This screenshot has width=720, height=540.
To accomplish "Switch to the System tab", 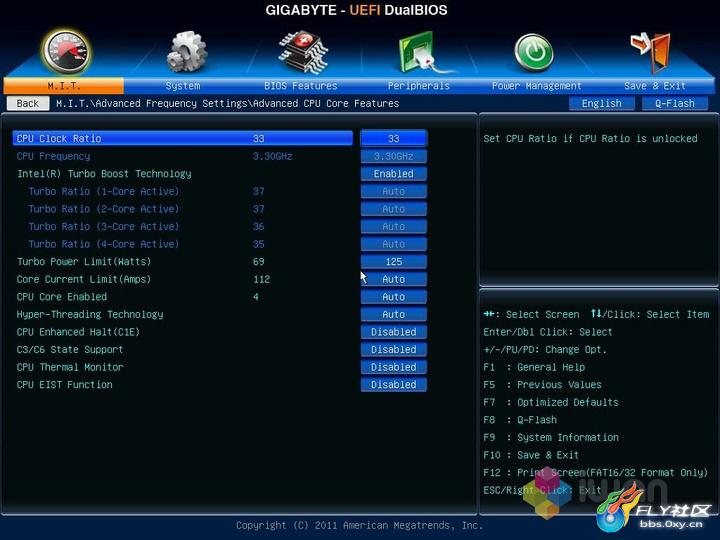I will point(183,86).
